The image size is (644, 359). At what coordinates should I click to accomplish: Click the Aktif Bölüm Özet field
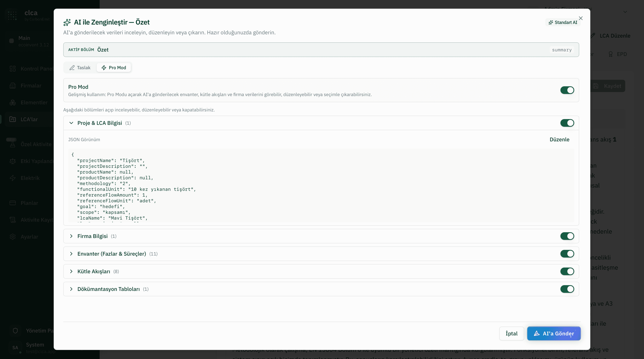click(321, 49)
